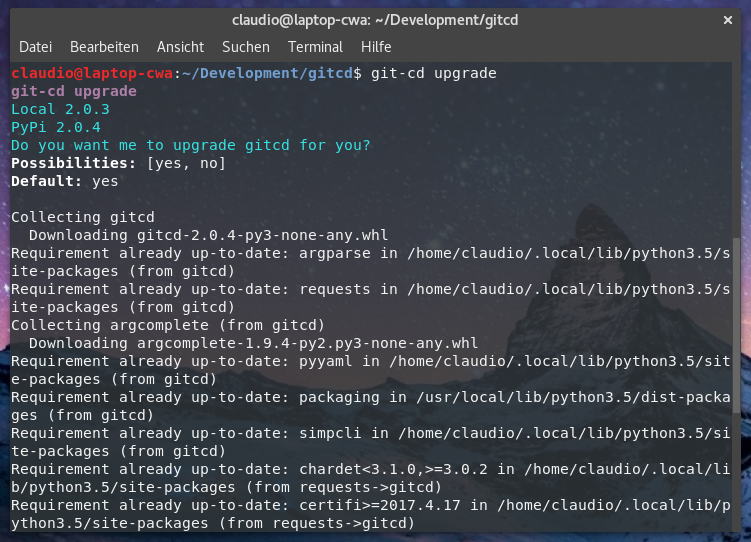Click the Default: yes line
This screenshot has height=542, width=751.
point(65,181)
